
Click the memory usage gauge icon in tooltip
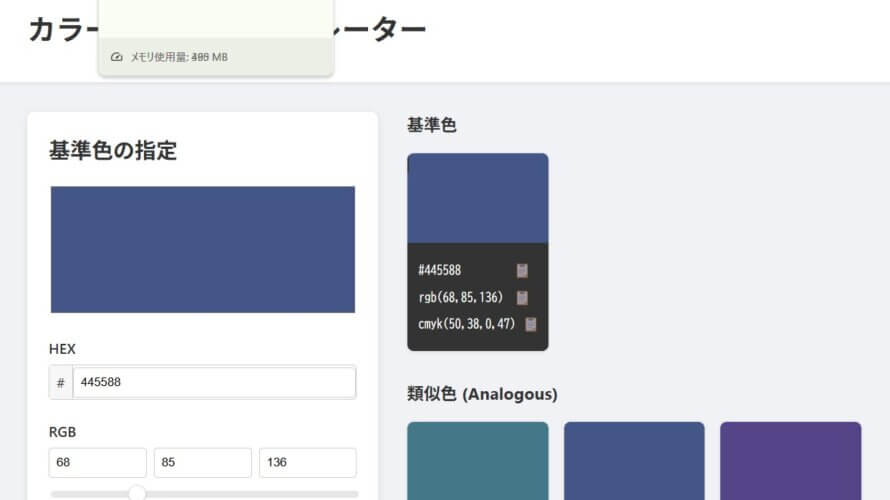click(117, 57)
